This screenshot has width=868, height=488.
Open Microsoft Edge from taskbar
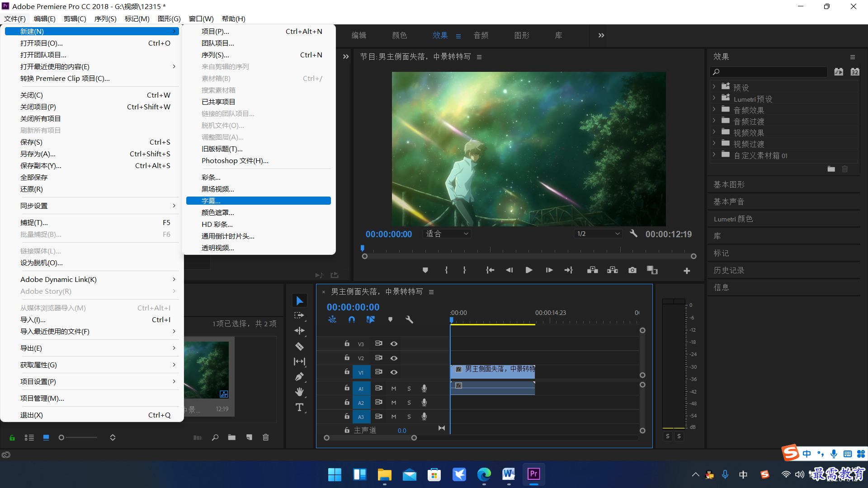point(484,474)
